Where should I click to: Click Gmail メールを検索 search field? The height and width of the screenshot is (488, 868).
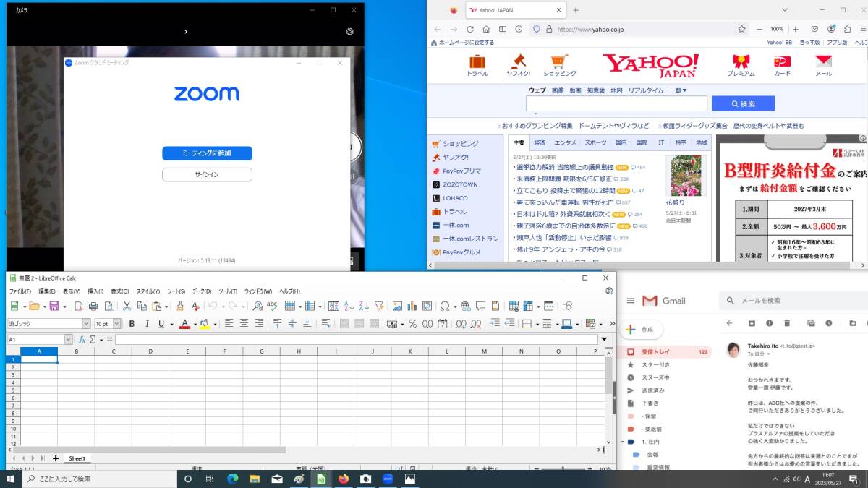tap(792, 300)
